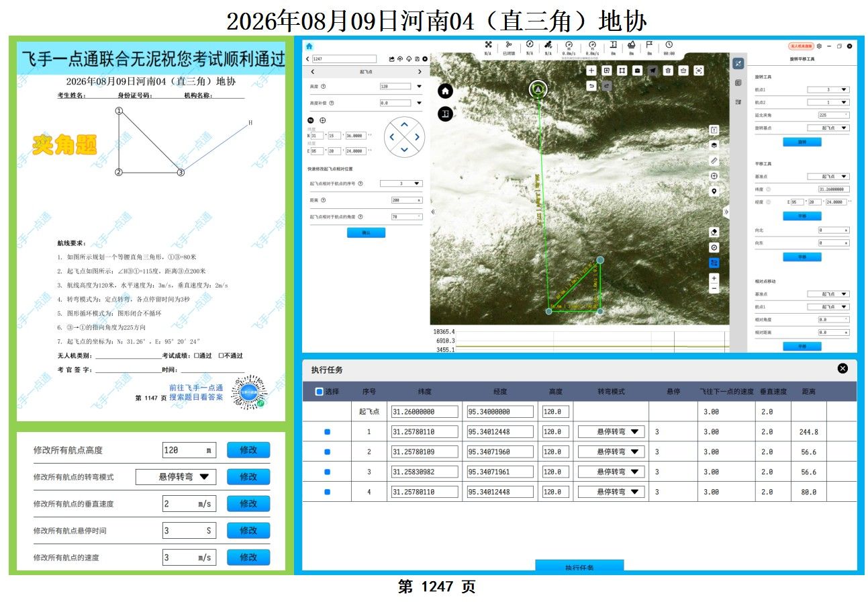Click the map layers icon
This screenshot has width=868, height=604.
(714, 145)
